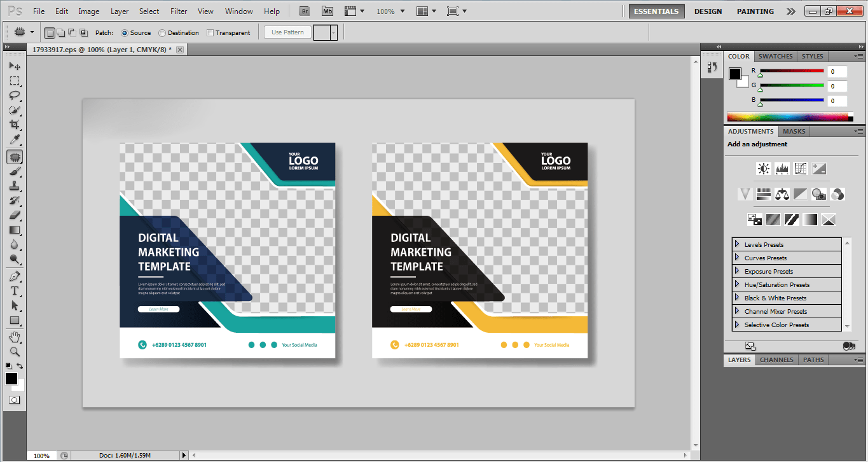This screenshot has width=868, height=462.
Task: Select the Horizontal Type tool
Action: [x=15, y=291]
